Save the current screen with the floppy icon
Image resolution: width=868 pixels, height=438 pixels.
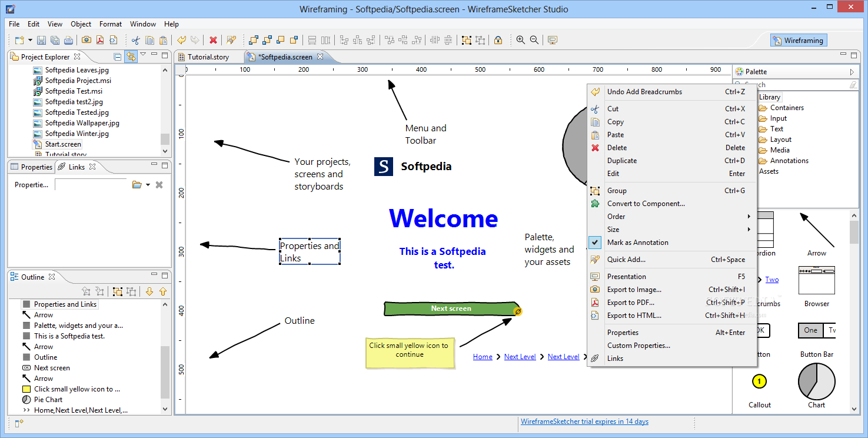42,40
